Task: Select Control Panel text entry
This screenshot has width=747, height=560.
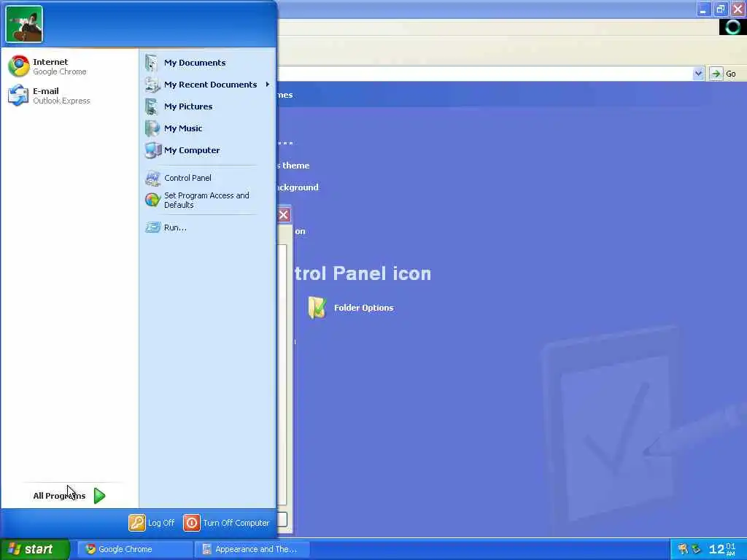Action: click(187, 178)
